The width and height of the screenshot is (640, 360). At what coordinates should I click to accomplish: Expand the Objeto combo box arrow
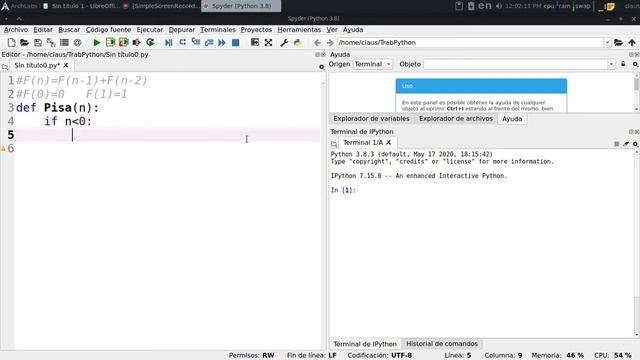tap(611, 64)
